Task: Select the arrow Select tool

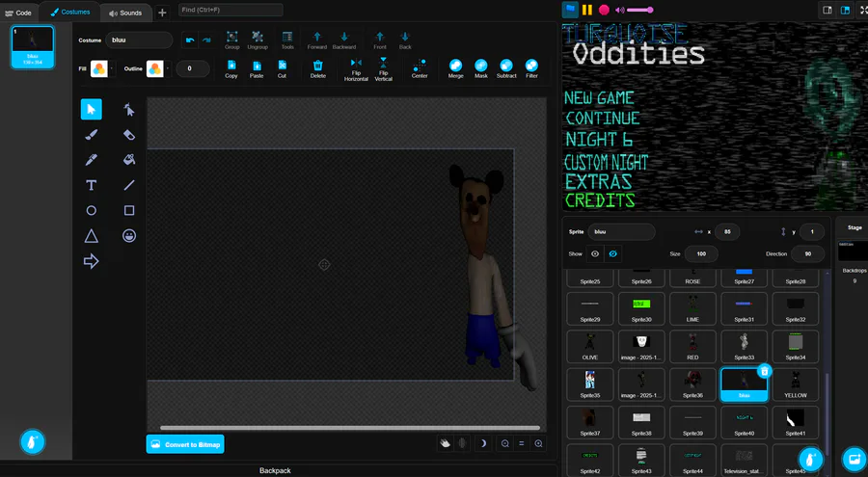Action: (92, 110)
